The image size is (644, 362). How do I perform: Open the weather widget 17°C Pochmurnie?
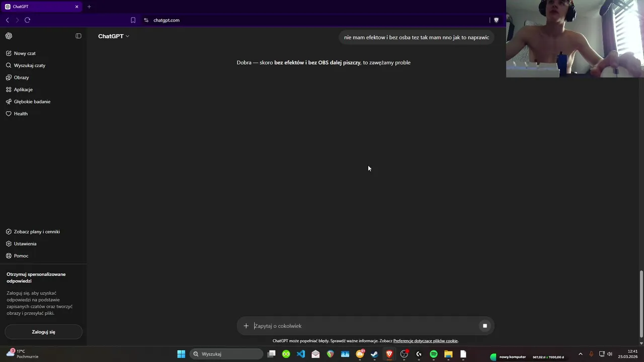(23, 354)
